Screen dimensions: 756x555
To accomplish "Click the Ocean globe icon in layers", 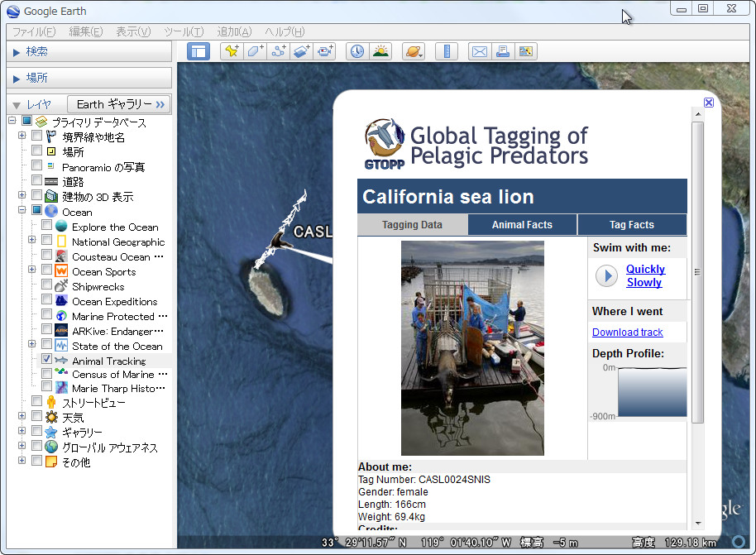I will click(x=51, y=211).
